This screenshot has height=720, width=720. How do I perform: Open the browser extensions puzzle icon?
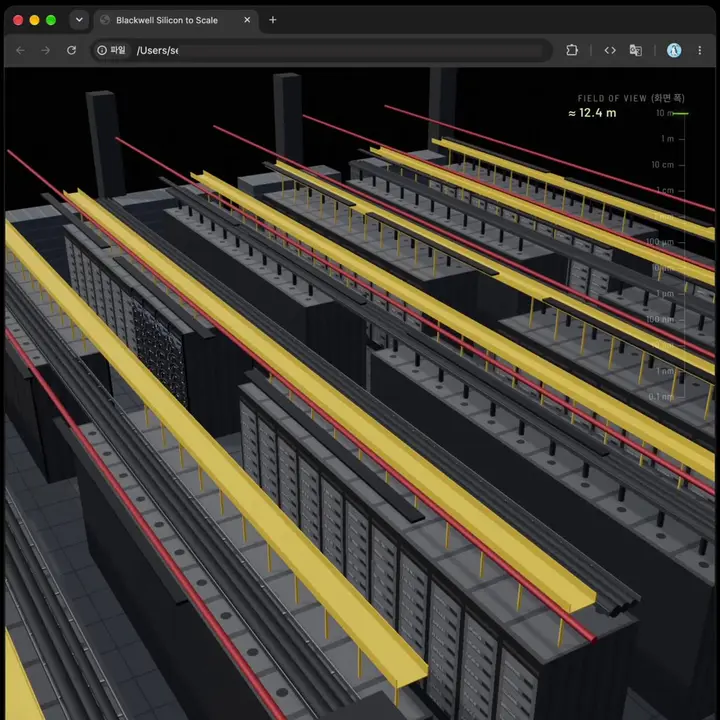[x=572, y=50]
